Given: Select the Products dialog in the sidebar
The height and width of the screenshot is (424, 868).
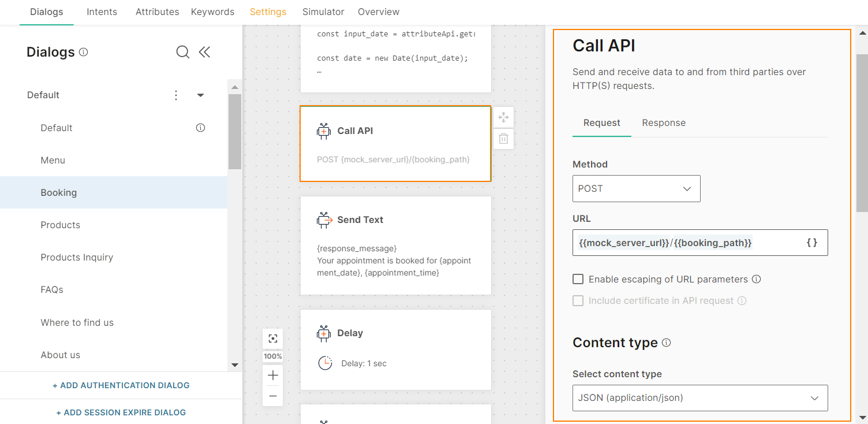Looking at the screenshot, I should (x=60, y=225).
